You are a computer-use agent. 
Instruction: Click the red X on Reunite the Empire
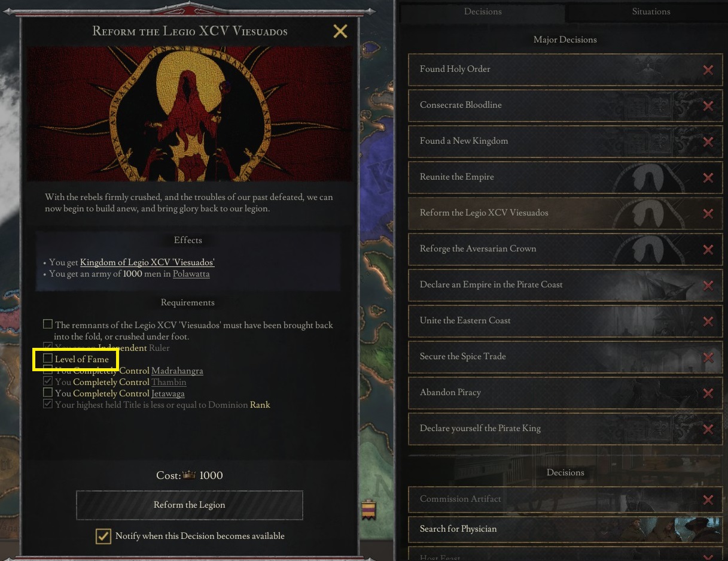708,177
